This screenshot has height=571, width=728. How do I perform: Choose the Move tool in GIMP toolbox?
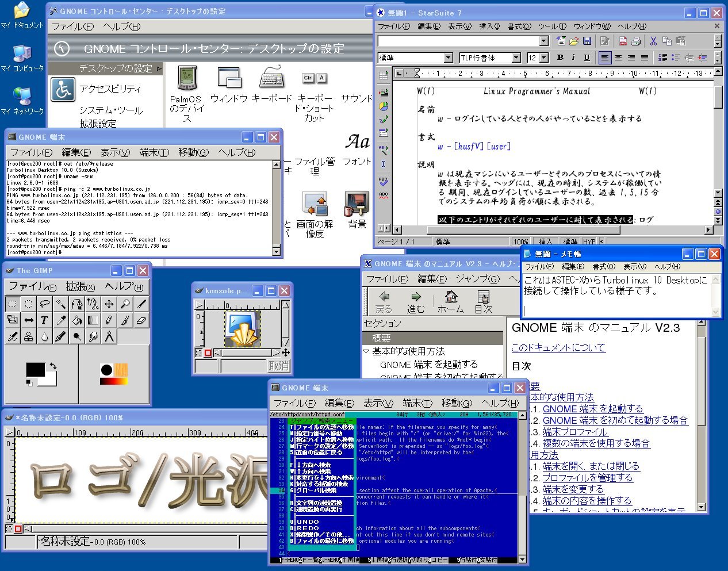[x=109, y=304]
